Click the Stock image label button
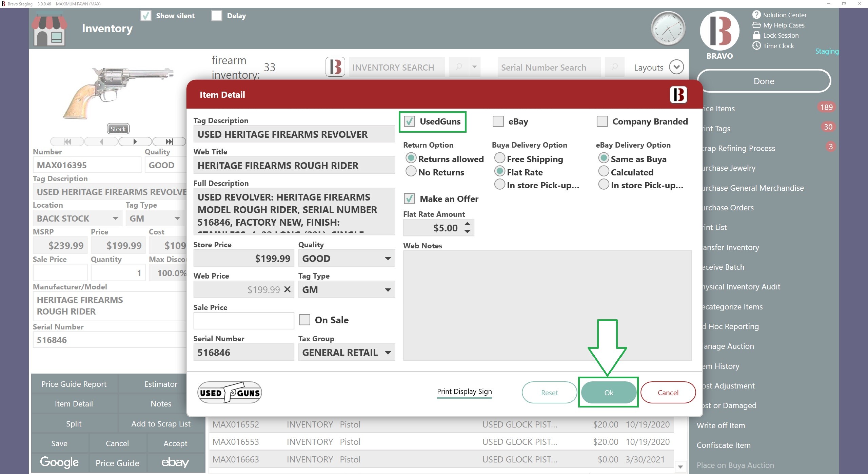 coord(118,129)
